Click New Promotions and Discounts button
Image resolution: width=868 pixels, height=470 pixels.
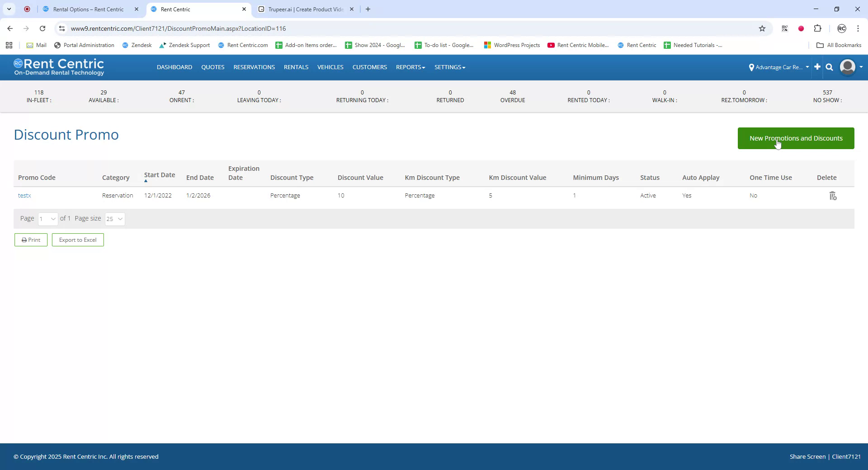pyautogui.click(x=795, y=138)
